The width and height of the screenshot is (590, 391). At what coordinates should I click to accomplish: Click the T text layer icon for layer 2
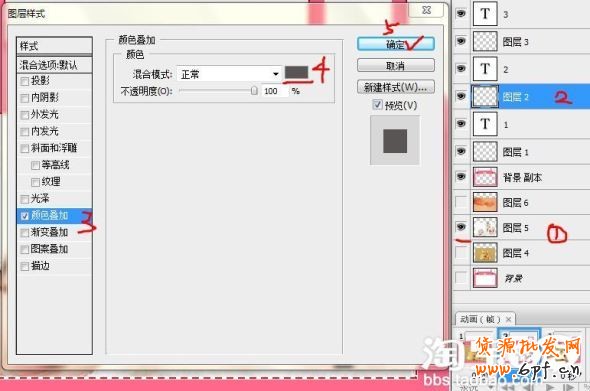(485, 69)
